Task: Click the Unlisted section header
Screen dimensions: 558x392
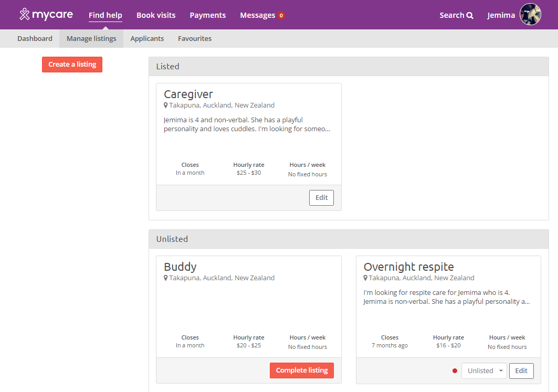Action: (349, 239)
